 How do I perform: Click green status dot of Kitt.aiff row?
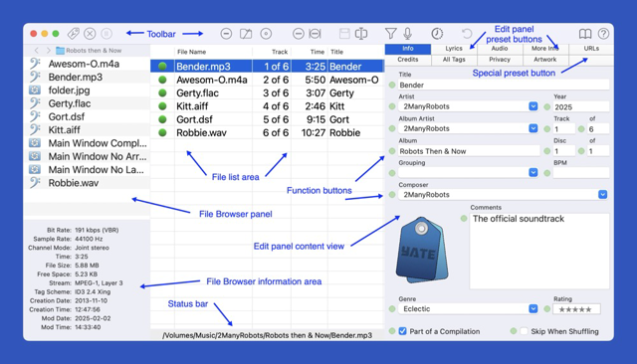162,106
